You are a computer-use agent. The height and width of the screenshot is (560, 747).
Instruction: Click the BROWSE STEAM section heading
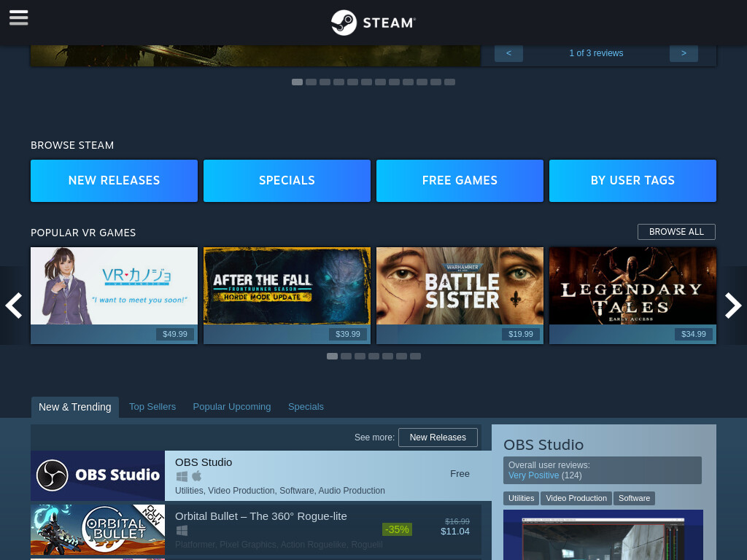[x=72, y=145]
